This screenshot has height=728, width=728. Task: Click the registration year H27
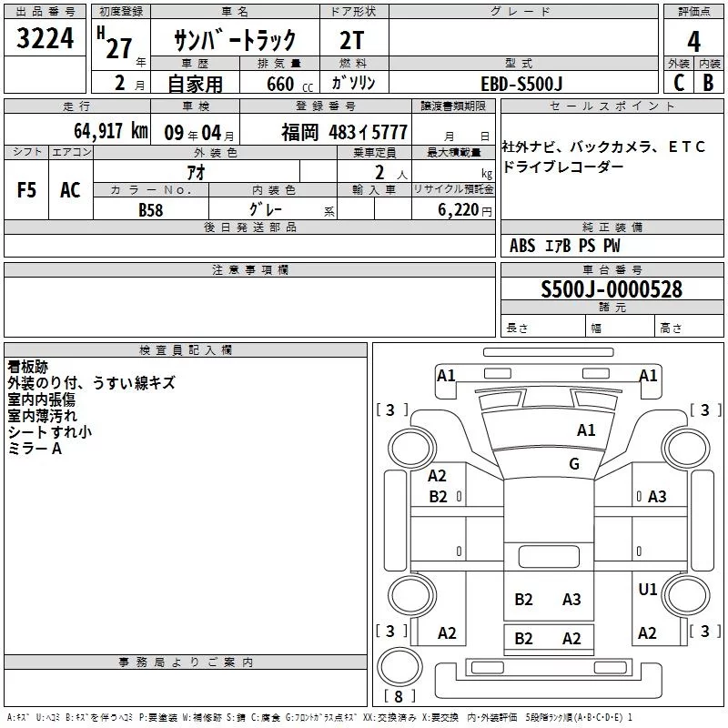115,44
